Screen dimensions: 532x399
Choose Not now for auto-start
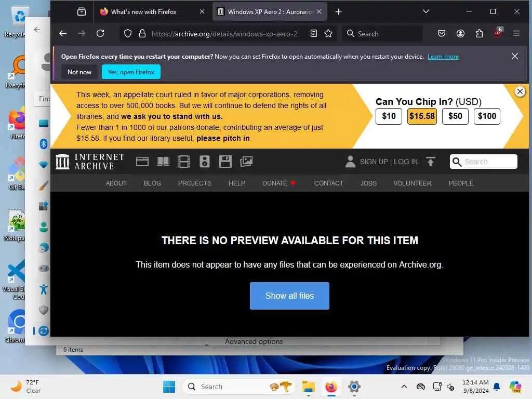79,72
